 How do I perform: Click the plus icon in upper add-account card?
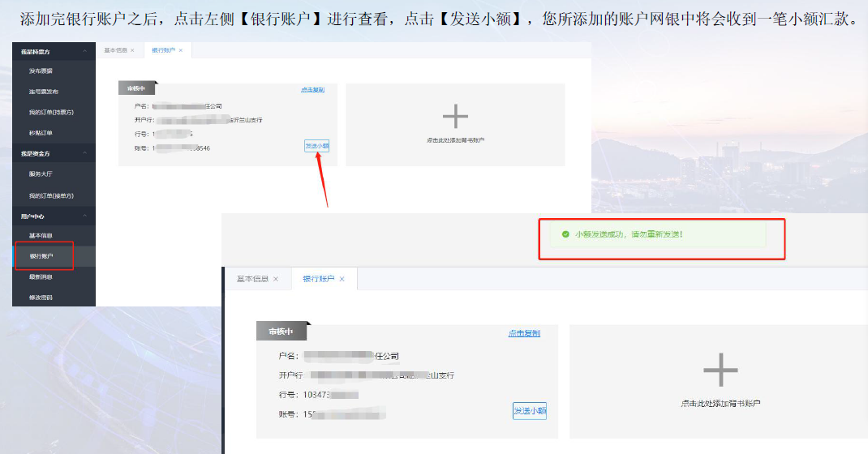[455, 117]
